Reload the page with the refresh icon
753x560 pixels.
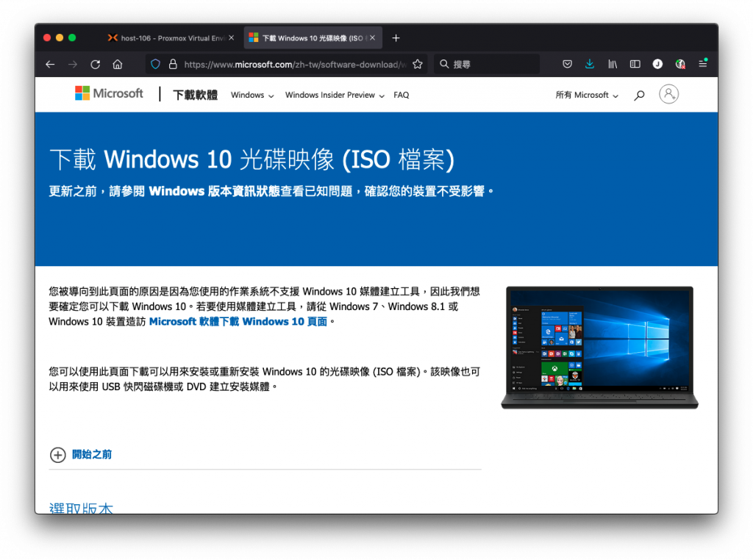pyautogui.click(x=95, y=64)
